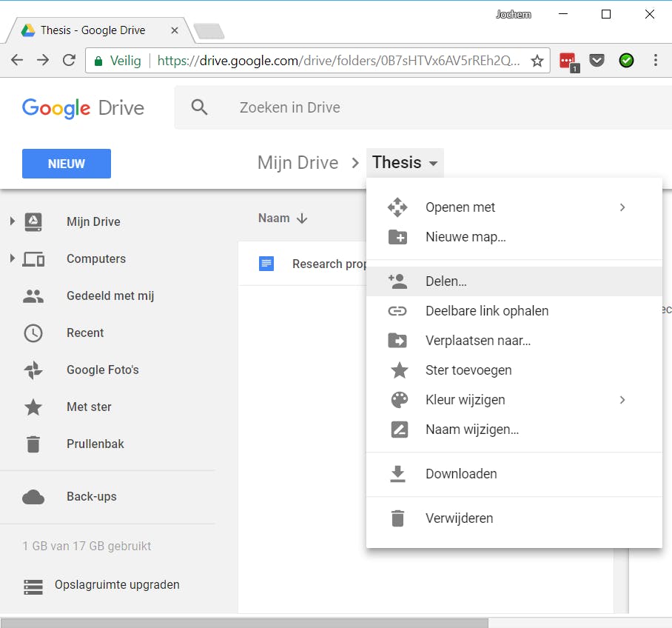
Task: Click the Jochem profile button
Action: (514, 15)
